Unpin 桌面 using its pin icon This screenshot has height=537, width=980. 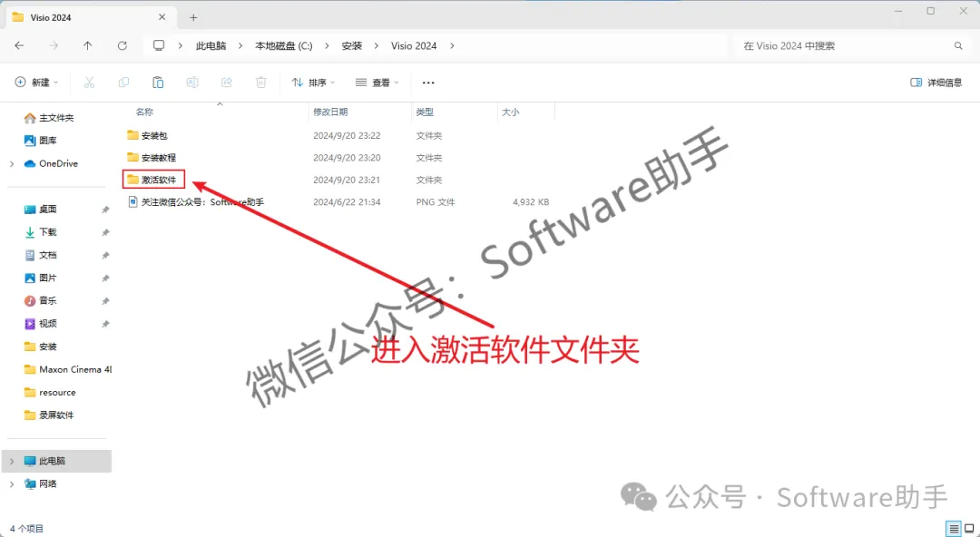(x=105, y=210)
